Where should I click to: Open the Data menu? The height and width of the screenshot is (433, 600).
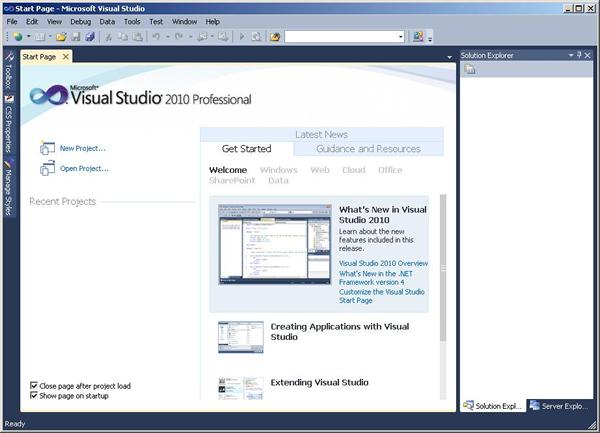coord(107,21)
